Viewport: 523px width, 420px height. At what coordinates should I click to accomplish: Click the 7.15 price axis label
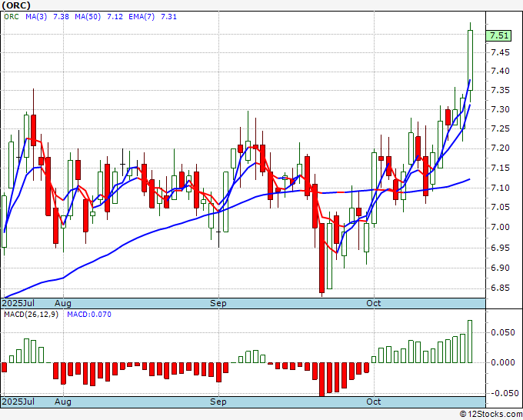pos(501,168)
